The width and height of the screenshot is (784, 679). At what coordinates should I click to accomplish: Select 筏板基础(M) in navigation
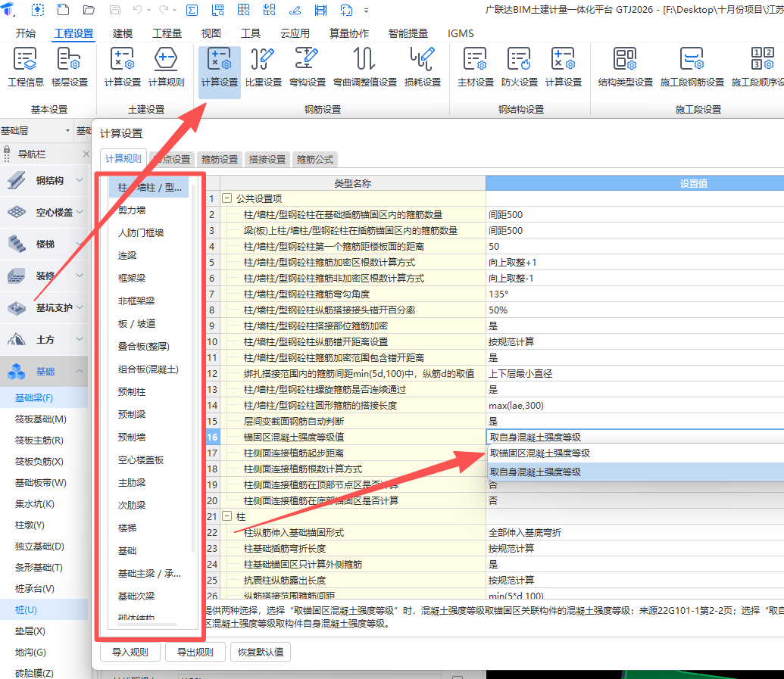click(x=40, y=419)
